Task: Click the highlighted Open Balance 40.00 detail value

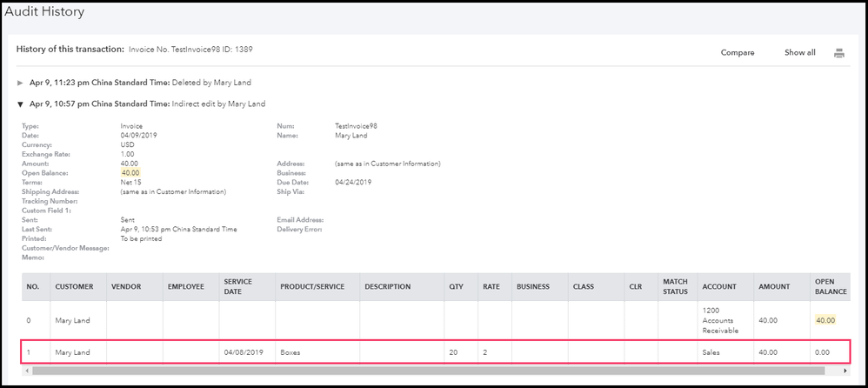Action: click(x=130, y=173)
